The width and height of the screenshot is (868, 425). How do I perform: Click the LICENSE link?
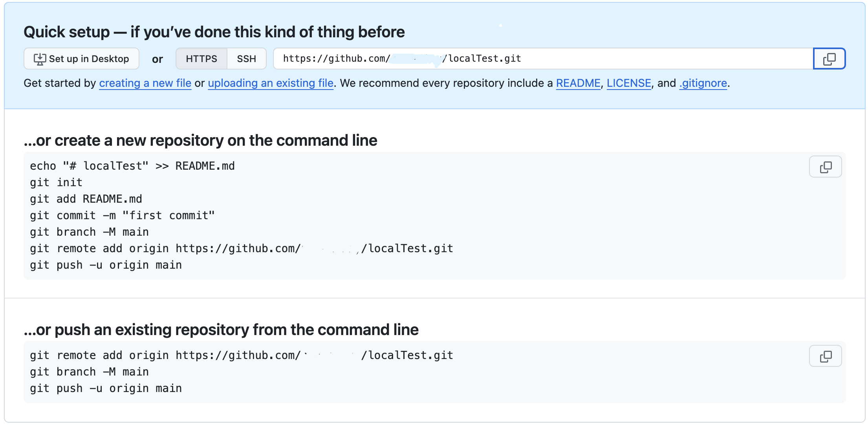[x=628, y=83]
